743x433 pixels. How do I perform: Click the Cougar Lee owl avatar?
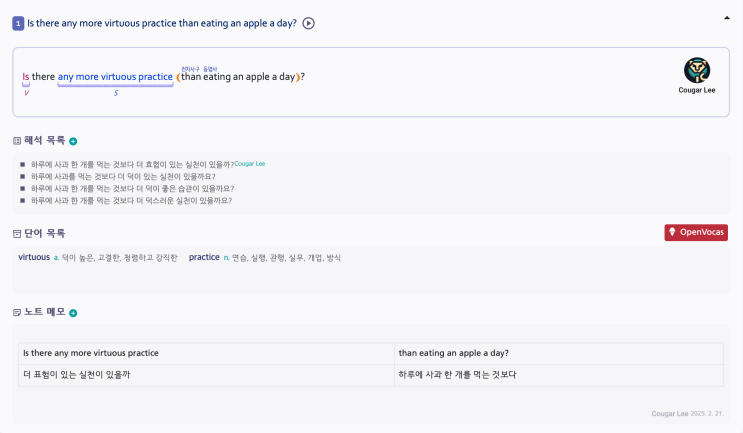(x=697, y=70)
